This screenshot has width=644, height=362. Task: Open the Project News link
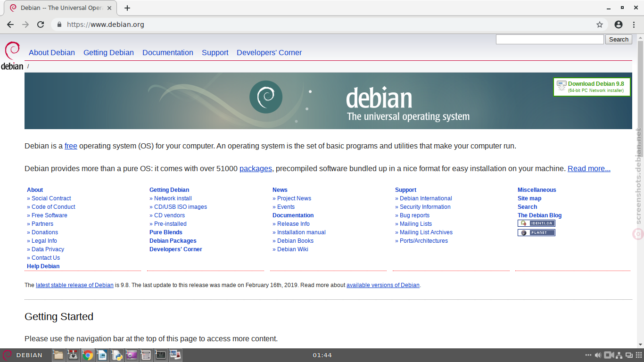294,198
